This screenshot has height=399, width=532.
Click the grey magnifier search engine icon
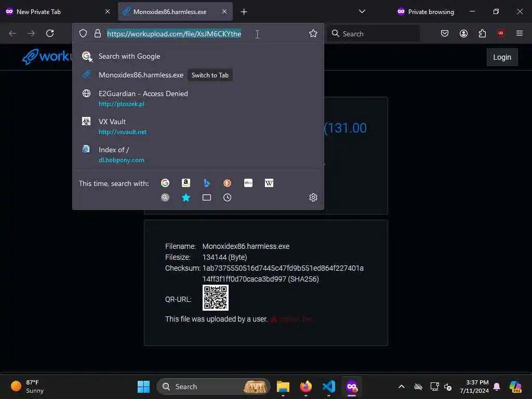pyautogui.click(x=165, y=197)
